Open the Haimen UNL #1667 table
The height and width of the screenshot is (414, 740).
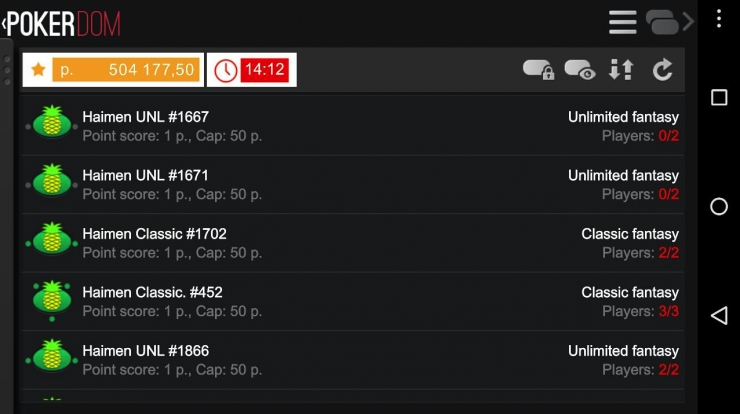tap(353, 126)
